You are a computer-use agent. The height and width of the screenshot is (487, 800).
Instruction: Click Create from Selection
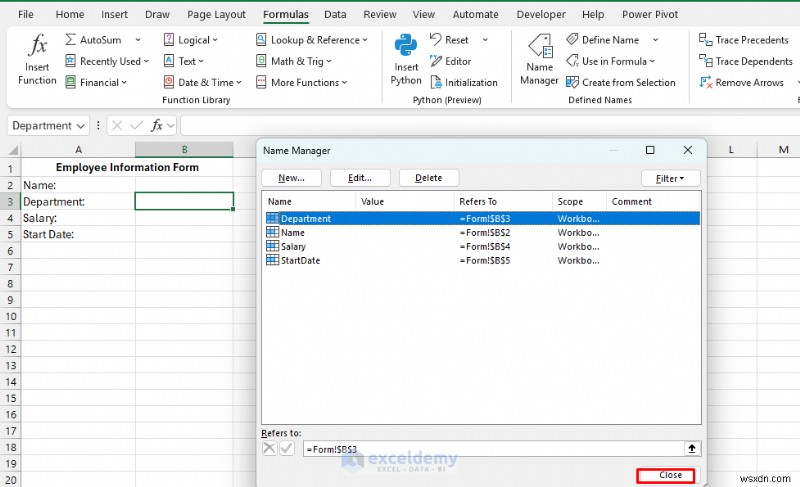[621, 82]
